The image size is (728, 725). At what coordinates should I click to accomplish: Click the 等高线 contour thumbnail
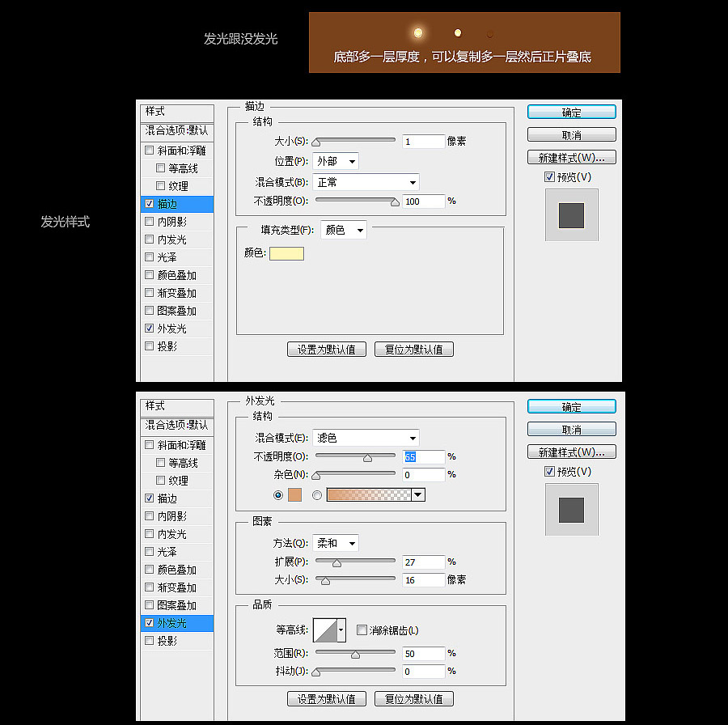(x=325, y=630)
